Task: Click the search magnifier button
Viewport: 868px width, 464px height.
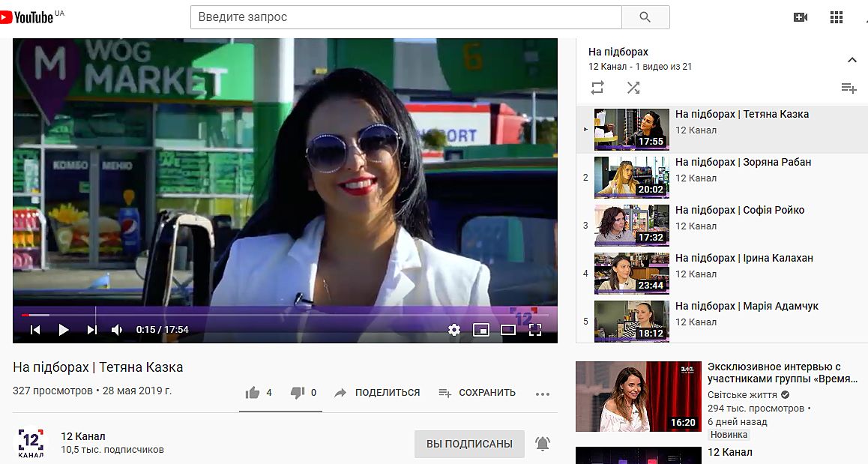Action: [x=645, y=17]
